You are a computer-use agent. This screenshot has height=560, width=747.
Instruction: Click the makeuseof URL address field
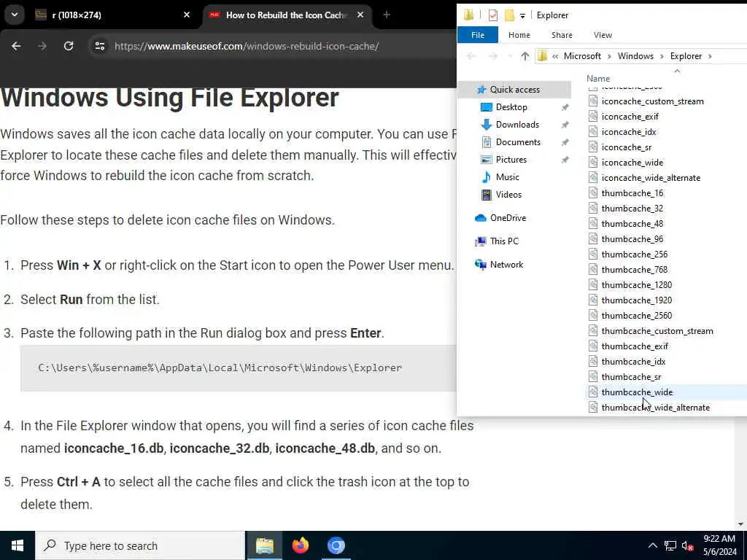point(247,46)
